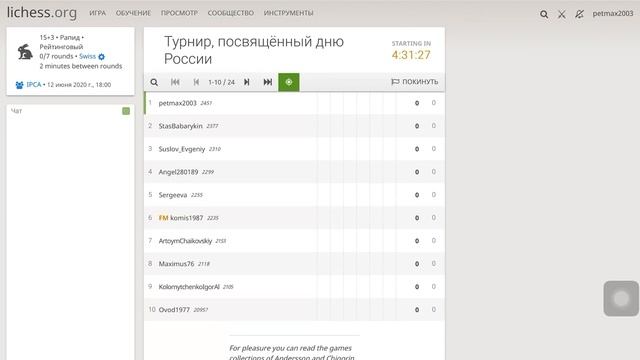
Task: Select player row Sergeeva
Action: tap(294, 195)
